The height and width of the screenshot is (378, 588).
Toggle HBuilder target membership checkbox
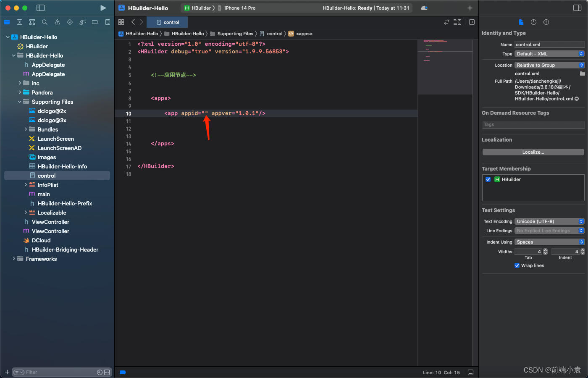488,179
